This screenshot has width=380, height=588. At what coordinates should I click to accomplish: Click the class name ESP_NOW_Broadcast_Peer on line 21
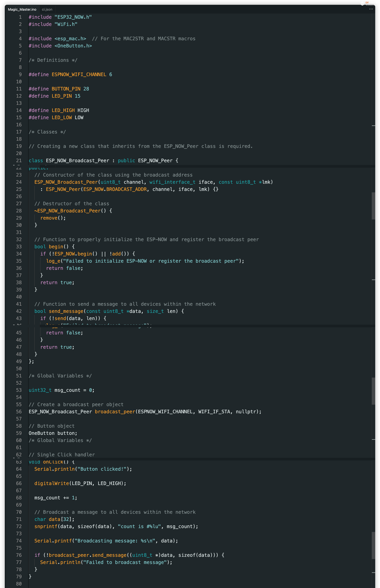78,160
